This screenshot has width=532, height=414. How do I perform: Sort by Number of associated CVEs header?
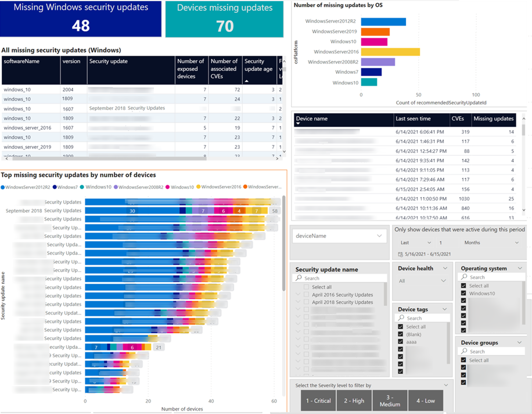point(225,70)
